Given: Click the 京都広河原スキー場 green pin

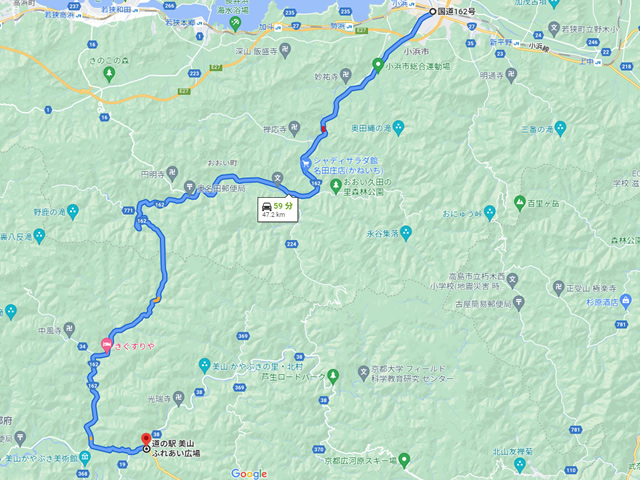Looking at the screenshot, I should coord(404,460).
